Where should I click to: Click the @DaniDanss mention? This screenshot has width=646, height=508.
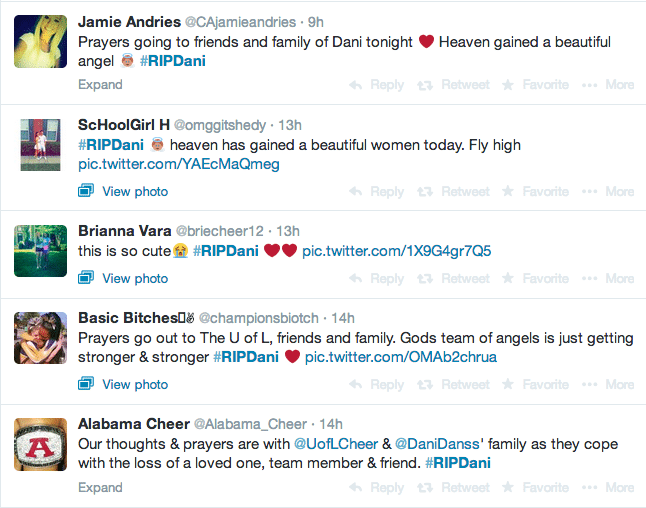pyautogui.click(x=437, y=444)
